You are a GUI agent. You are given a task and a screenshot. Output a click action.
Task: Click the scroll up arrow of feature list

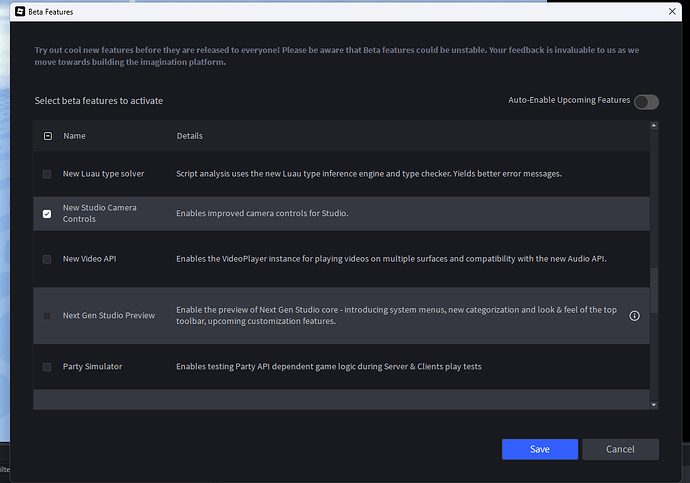pyautogui.click(x=654, y=126)
